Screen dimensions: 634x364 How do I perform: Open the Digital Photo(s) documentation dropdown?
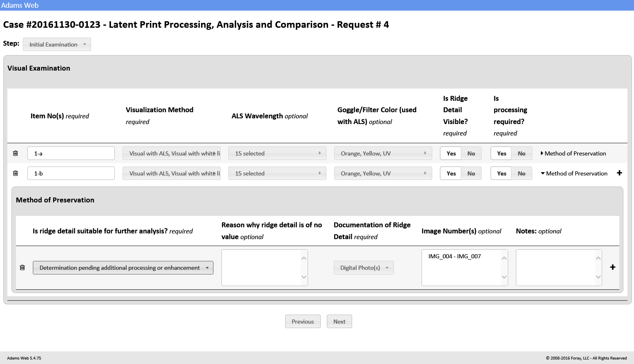click(x=364, y=268)
